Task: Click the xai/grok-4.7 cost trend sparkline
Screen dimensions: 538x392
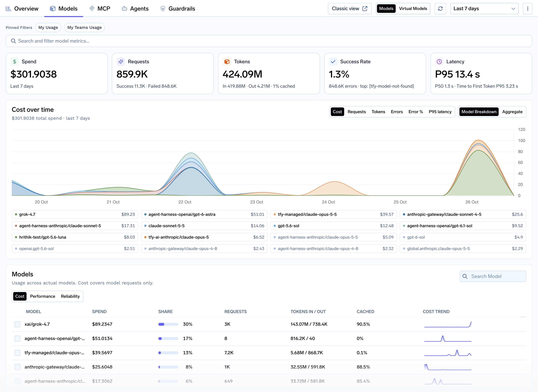Action: pos(448,324)
